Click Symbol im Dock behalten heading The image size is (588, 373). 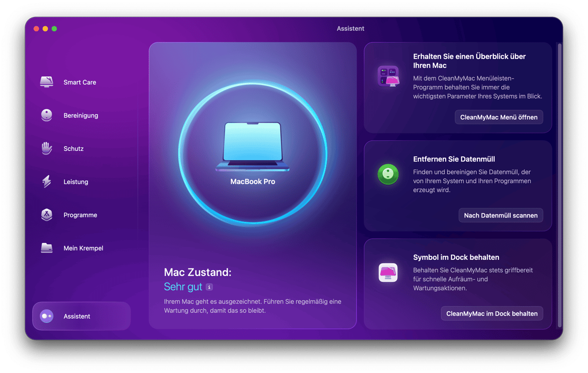(x=456, y=257)
